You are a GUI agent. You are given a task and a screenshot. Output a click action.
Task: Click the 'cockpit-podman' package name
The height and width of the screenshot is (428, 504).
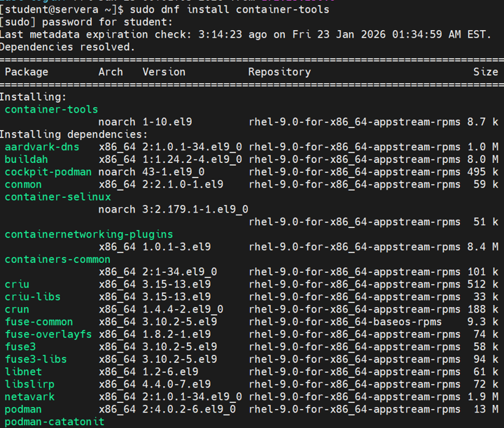tap(48, 172)
